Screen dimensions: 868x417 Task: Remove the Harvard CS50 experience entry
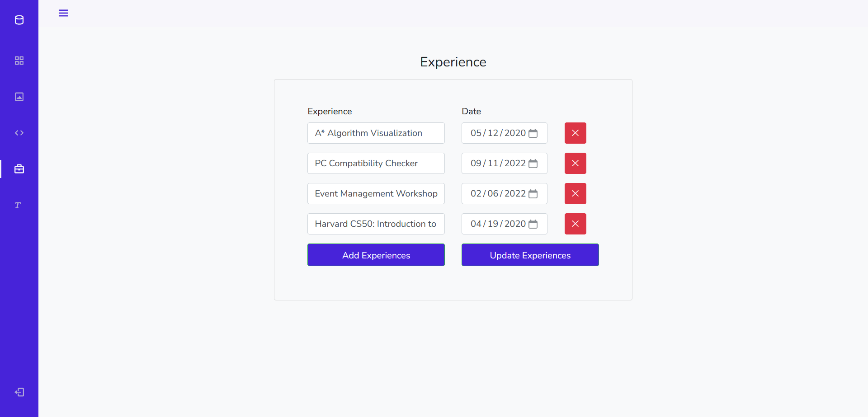click(575, 224)
